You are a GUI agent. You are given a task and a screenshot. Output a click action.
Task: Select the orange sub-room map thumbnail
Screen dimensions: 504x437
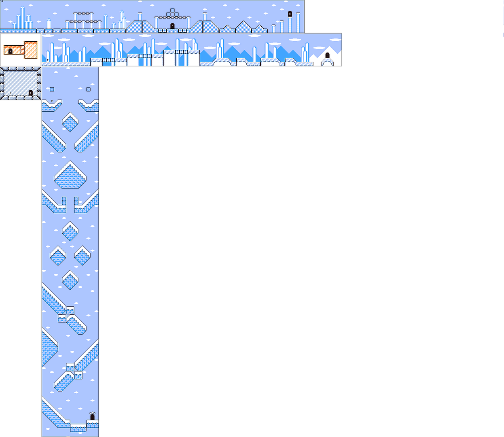tap(21, 50)
